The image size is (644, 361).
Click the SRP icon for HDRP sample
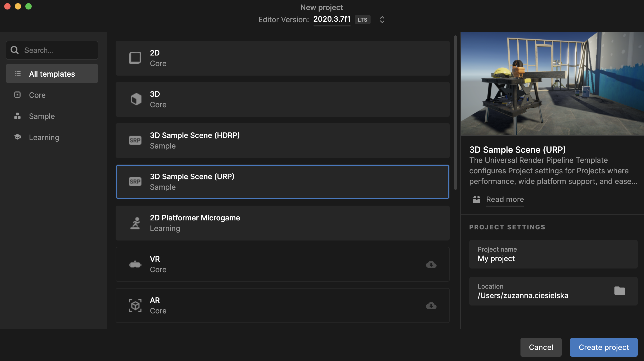coord(135,140)
